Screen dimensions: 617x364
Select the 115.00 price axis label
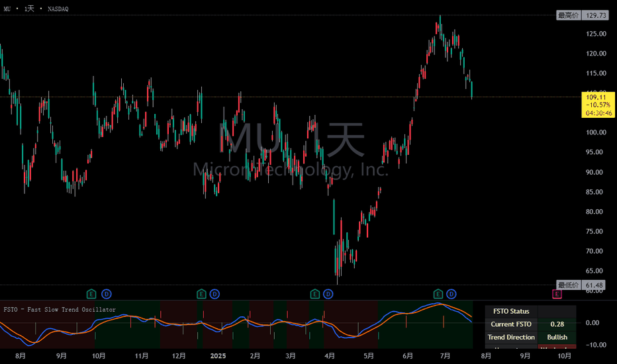[x=596, y=73]
